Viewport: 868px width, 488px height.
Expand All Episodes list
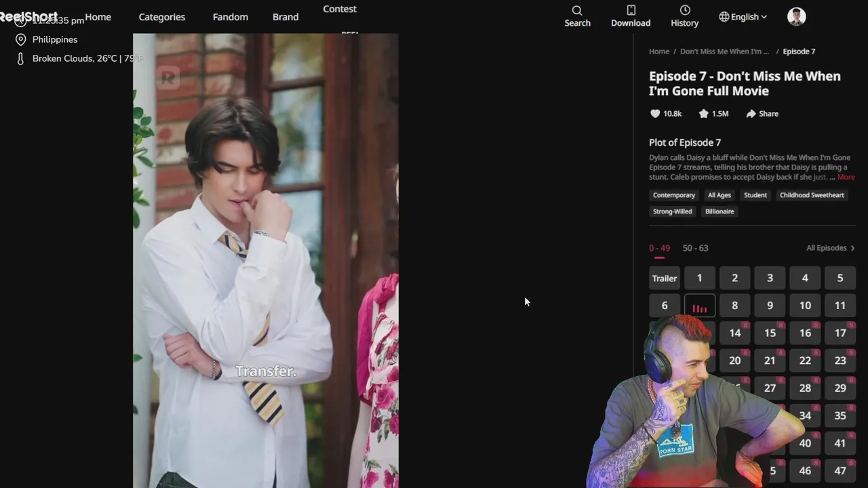[831, 248]
